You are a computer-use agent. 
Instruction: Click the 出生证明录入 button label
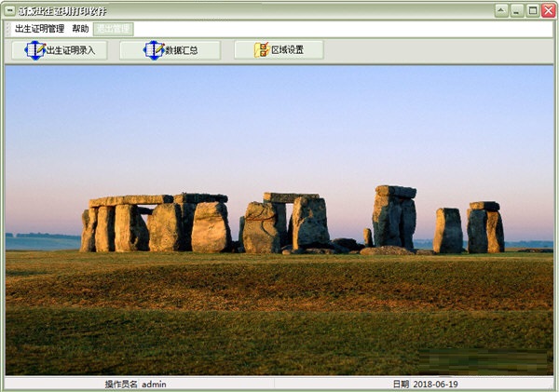click(71, 50)
